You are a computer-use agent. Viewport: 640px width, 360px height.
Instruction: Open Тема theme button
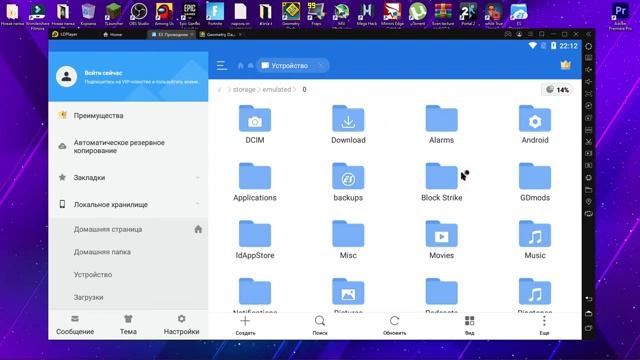click(x=128, y=325)
